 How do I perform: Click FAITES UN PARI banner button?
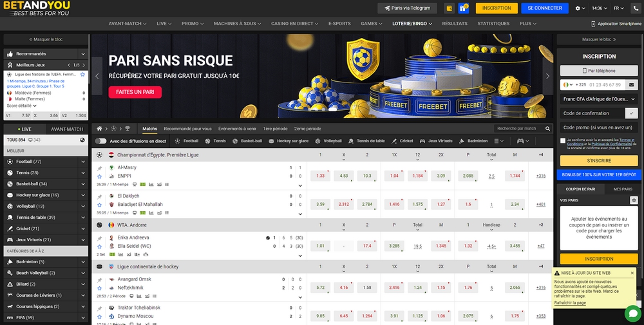coord(135,92)
